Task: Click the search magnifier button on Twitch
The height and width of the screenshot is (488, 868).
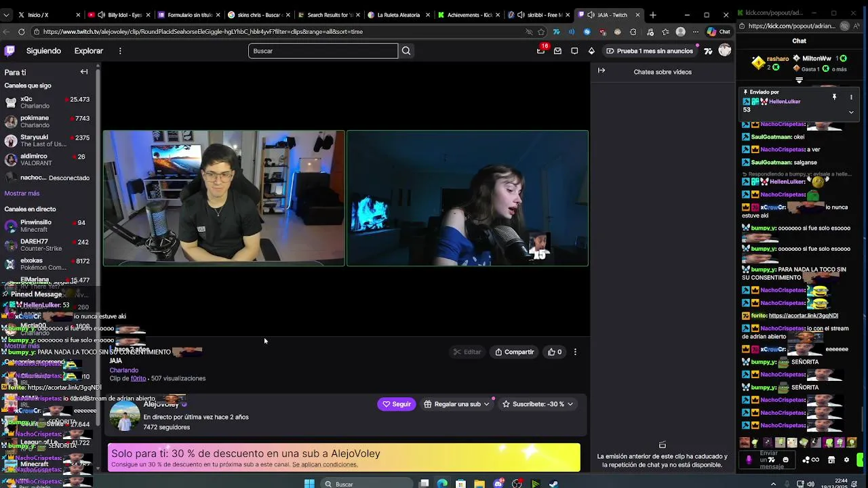Action: (406, 51)
